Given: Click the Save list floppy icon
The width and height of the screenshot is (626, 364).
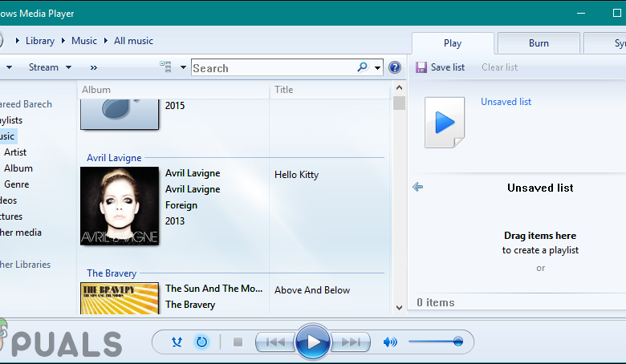Looking at the screenshot, I should (421, 67).
